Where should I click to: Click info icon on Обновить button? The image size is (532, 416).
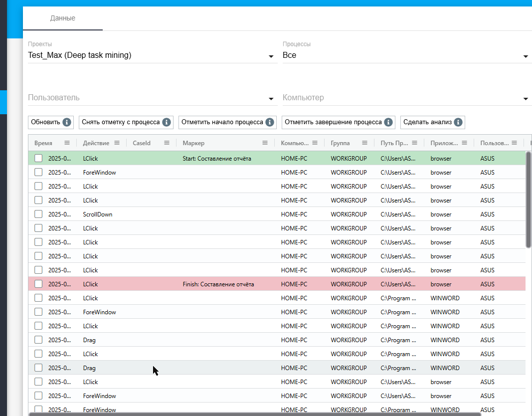[x=67, y=122]
